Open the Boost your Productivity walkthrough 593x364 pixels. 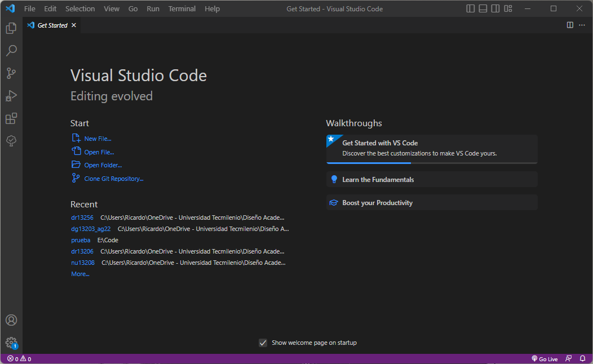(x=432, y=203)
